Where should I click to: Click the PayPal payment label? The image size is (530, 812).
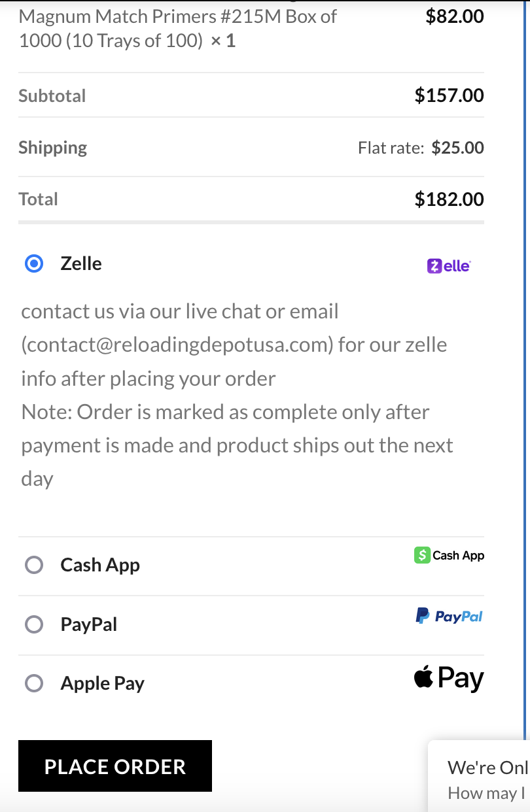(x=89, y=624)
